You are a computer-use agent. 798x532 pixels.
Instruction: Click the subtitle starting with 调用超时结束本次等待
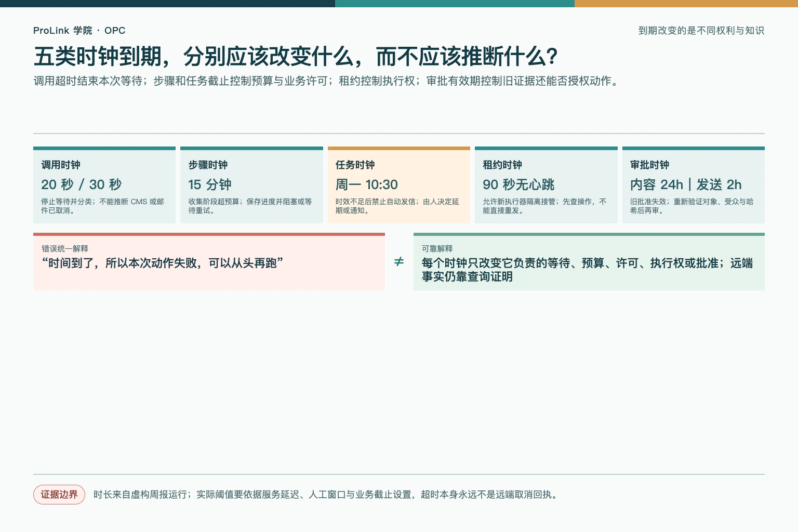click(327, 81)
